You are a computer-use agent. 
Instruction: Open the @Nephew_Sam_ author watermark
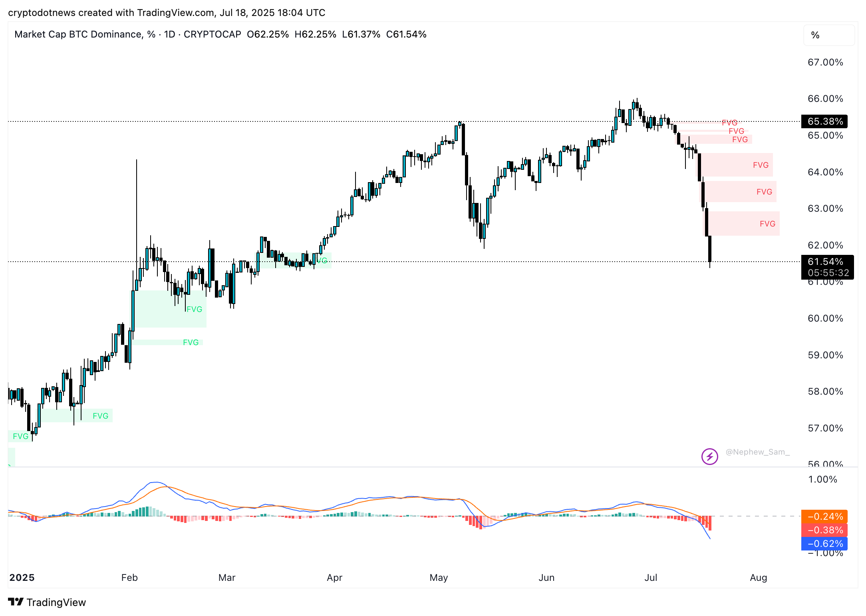[757, 452]
